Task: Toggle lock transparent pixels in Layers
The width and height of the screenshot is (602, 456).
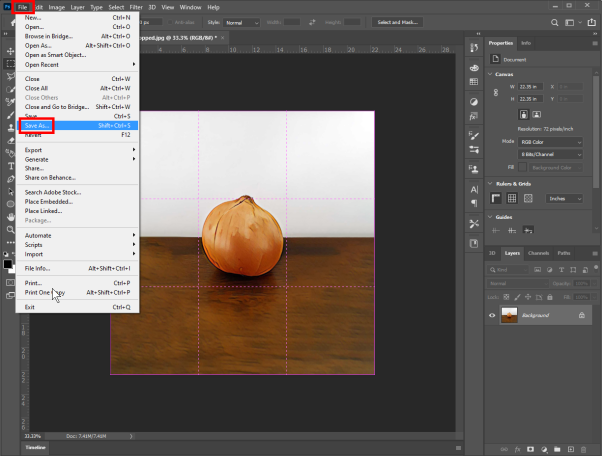Action: tap(506, 297)
